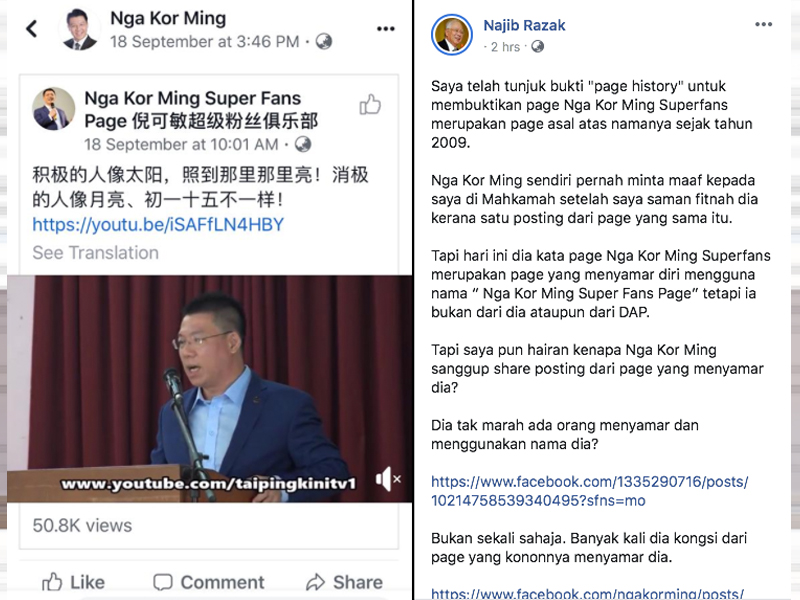
Task: Open the Super Fans Page avatar
Action: [53, 108]
